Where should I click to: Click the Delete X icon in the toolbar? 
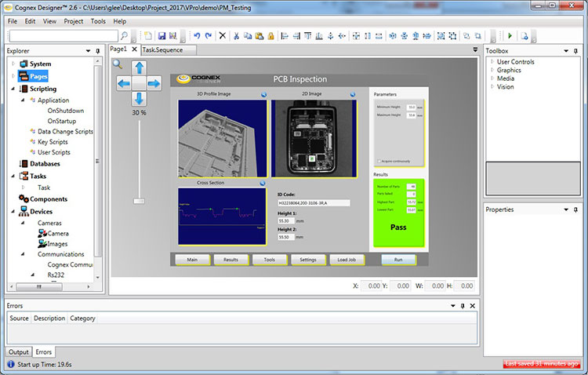[x=223, y=36]
